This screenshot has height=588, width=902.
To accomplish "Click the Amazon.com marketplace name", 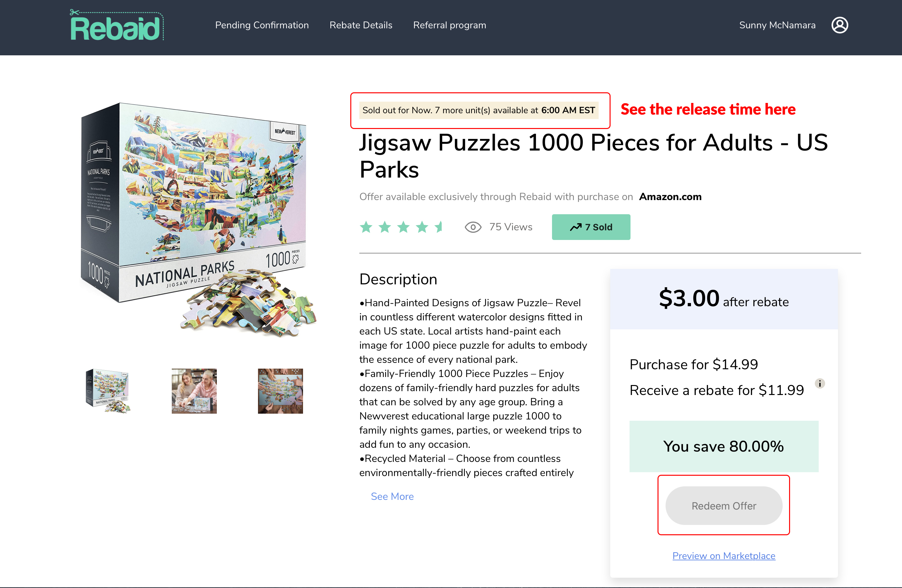I will pyautogui.click(x=670, y=197).
